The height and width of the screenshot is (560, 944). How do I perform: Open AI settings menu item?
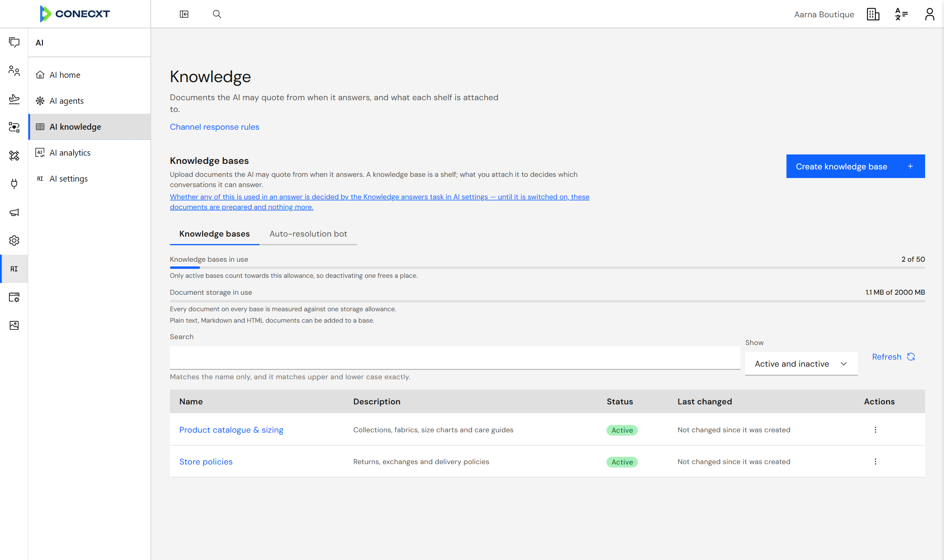click(90, 178)
